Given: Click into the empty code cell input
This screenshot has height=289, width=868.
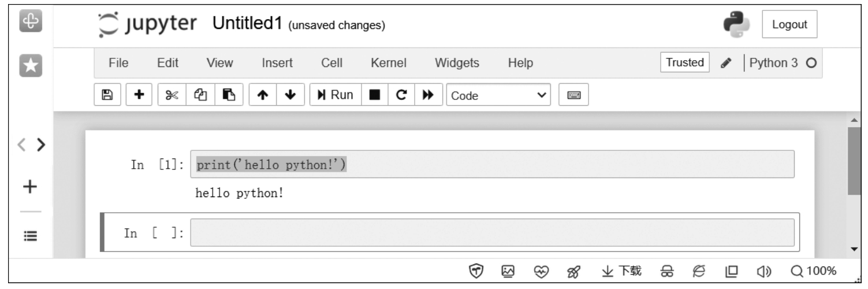Looking at the screenshot, I should 492,232.
